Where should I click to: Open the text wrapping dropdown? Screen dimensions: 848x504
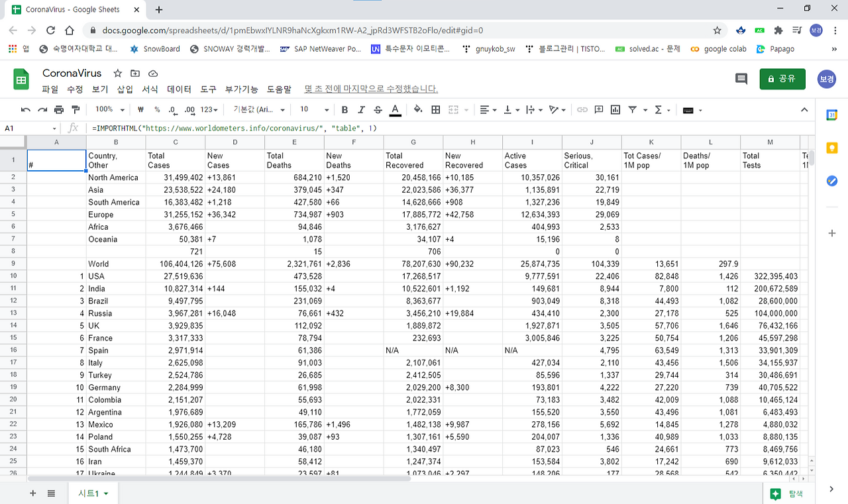click(534, 110)
